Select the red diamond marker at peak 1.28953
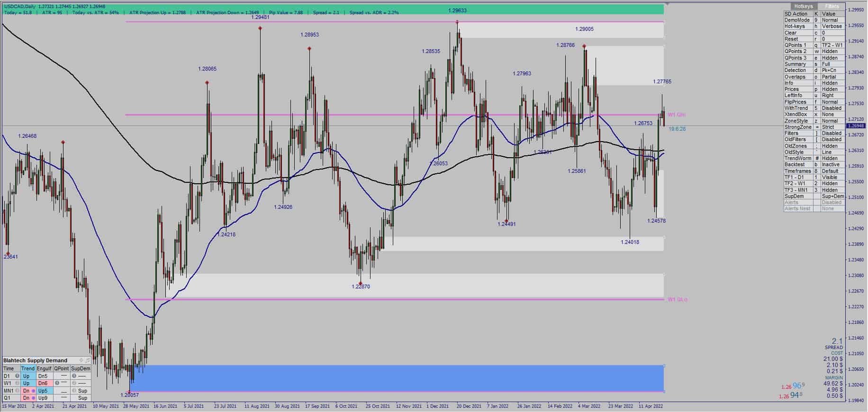The height and width of the screenshot is (412, 868). [x=309, y=48]
